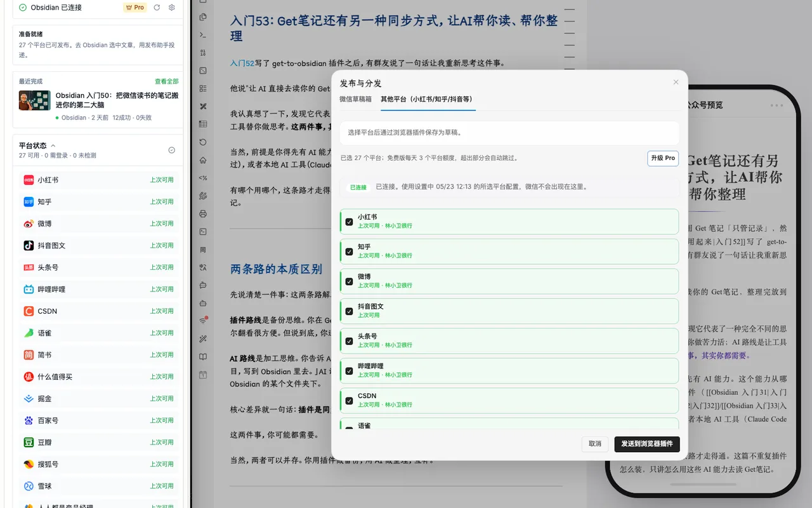Click the wifi icon with red dot
The width and height of the screenshot is (812, 508).
coord(203,321)
